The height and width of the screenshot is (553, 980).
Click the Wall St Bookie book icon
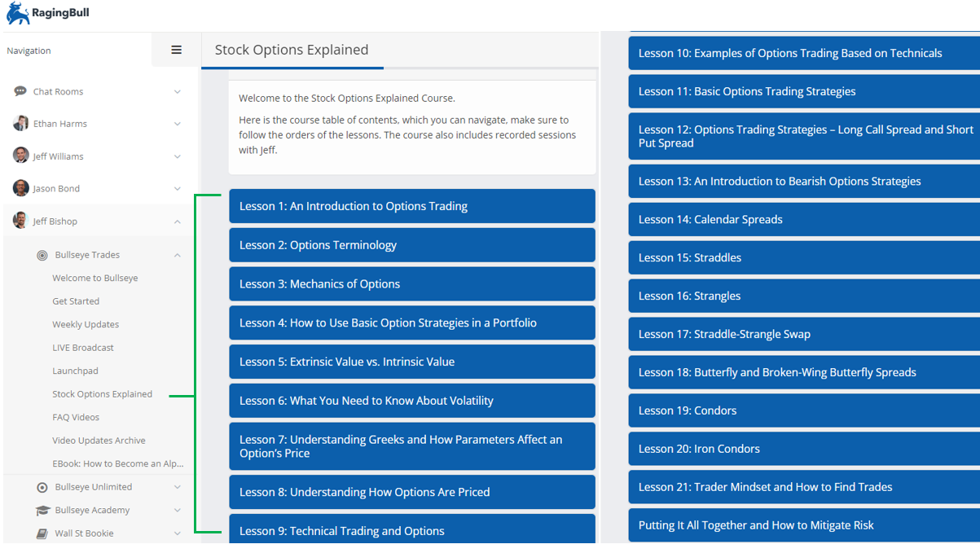42,533
